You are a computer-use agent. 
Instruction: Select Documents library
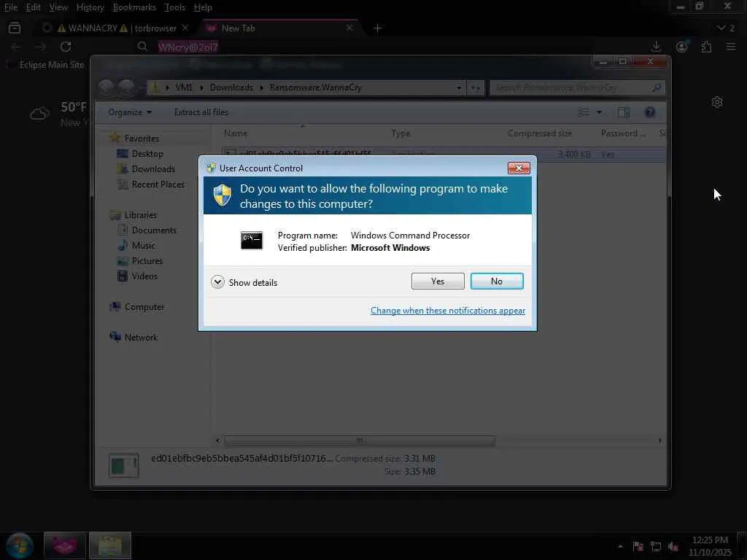tap(153, 230)
